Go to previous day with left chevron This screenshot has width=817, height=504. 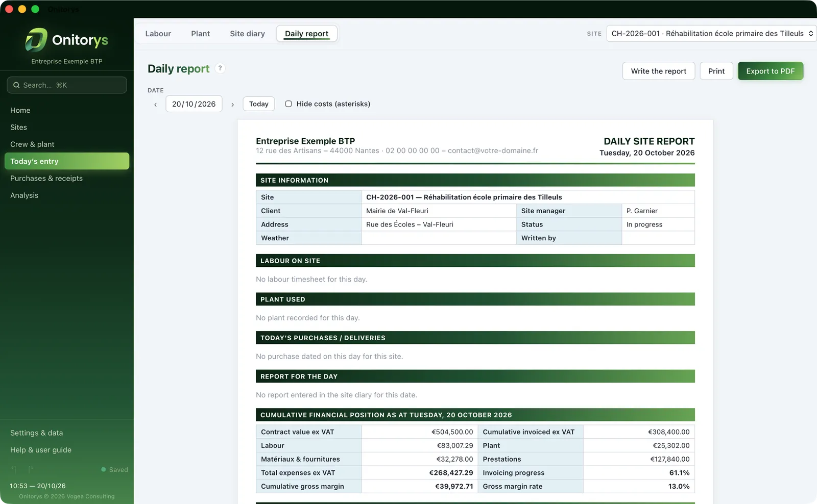[x=156, y=104]
